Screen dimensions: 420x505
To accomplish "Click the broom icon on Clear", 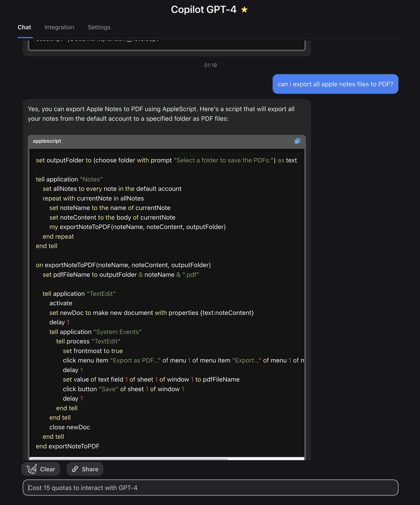I will [x=32, y=469].
